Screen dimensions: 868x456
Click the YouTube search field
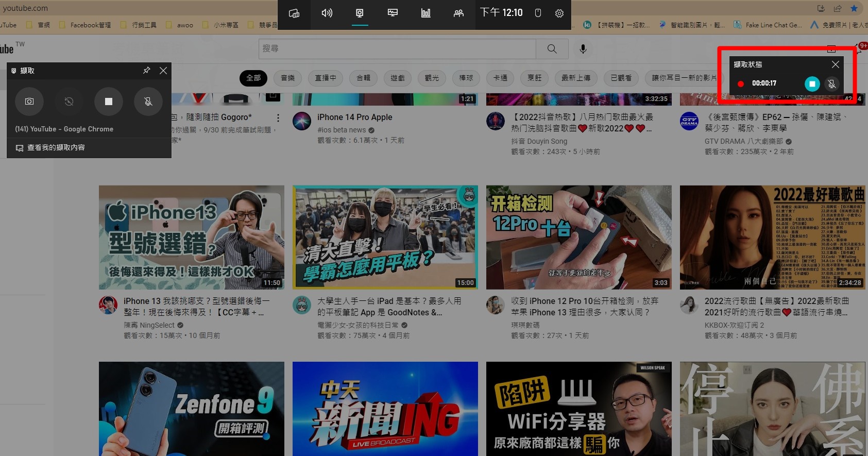[397, 48]
